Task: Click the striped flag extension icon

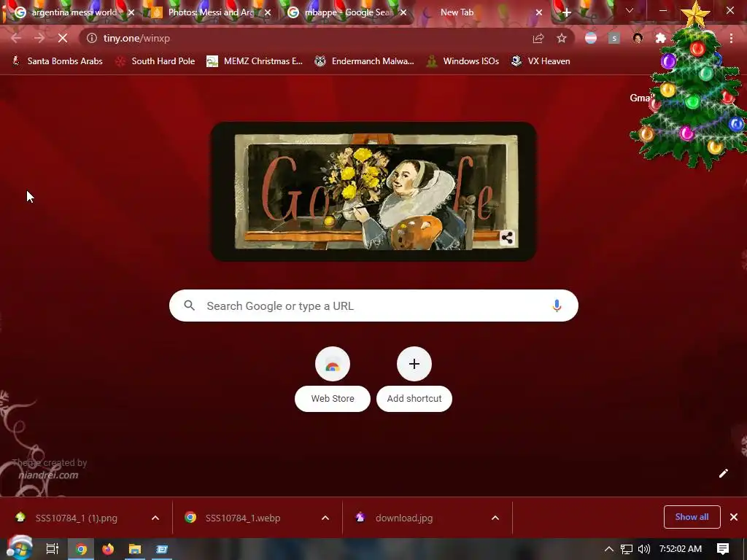Action: 591,38
